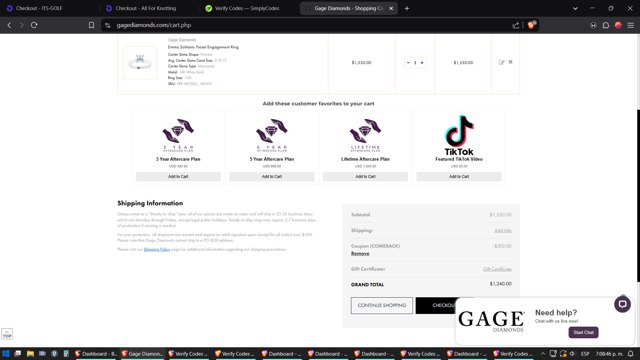Click the 5 Year Aftercare Plan image
This screenshot has width=640, height=360.
(x=272, y=135)
